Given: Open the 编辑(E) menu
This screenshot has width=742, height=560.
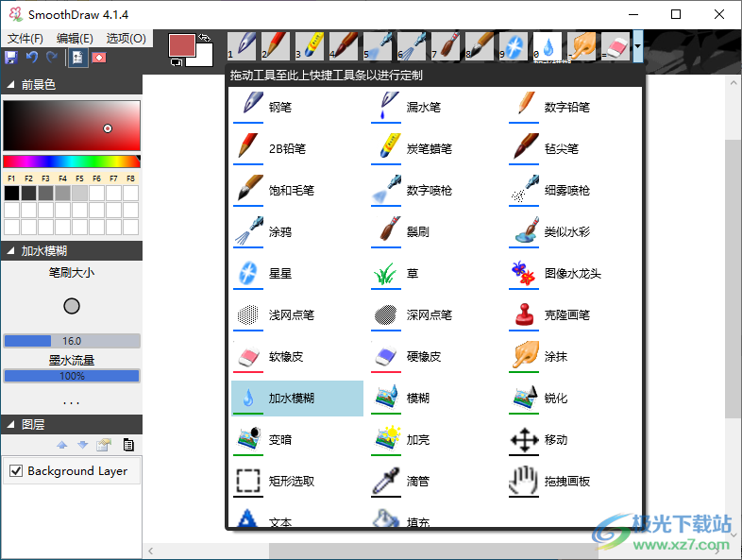Looking at the screenshot, I should coord(75,39).
